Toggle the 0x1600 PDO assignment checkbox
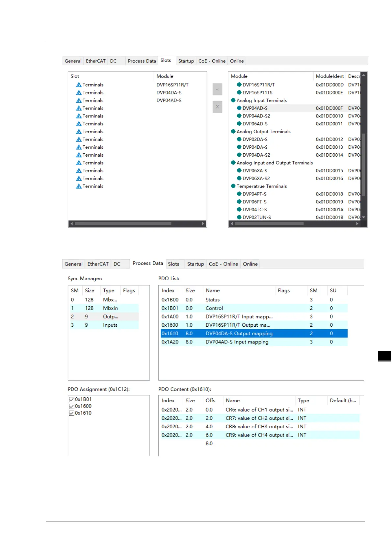This screenshot has width=392, height=554. 71,406
